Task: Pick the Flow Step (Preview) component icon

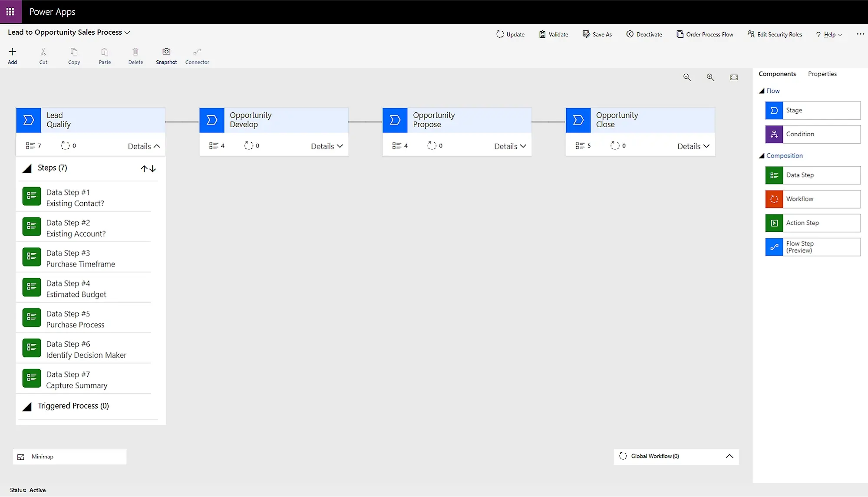Action: tap(774, 247)
